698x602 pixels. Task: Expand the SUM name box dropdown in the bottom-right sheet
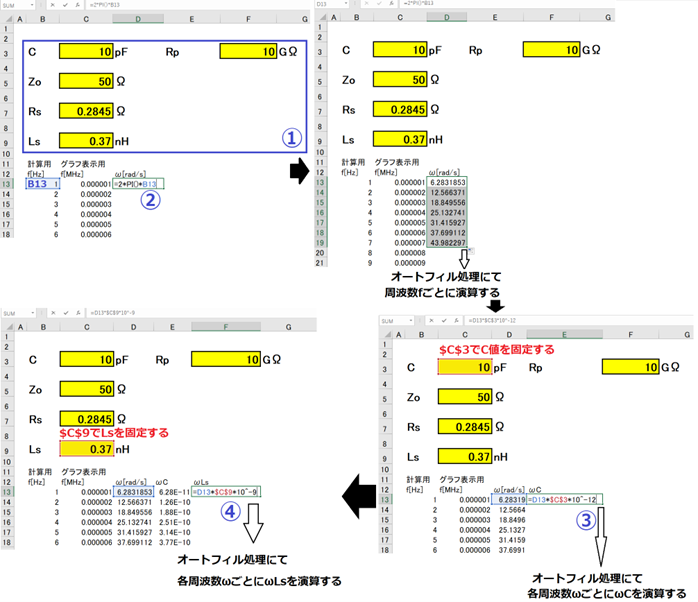(x=410, y=321)
